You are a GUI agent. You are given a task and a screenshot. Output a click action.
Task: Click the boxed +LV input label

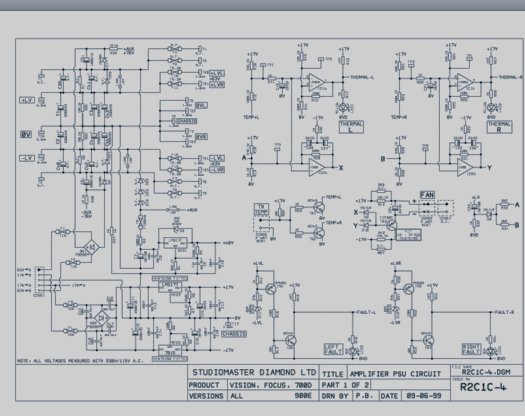(27, 100)
